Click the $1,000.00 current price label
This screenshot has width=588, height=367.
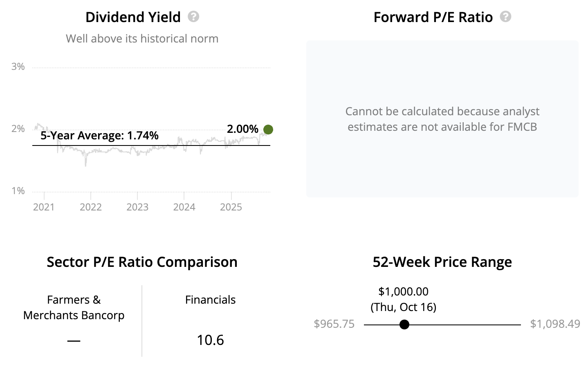tap(403, 292)
